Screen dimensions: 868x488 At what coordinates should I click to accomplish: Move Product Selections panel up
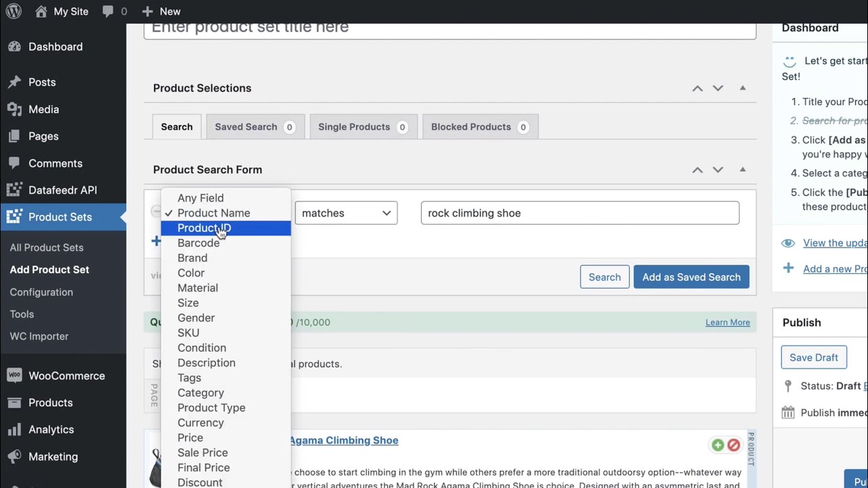[x=697, y=88]
